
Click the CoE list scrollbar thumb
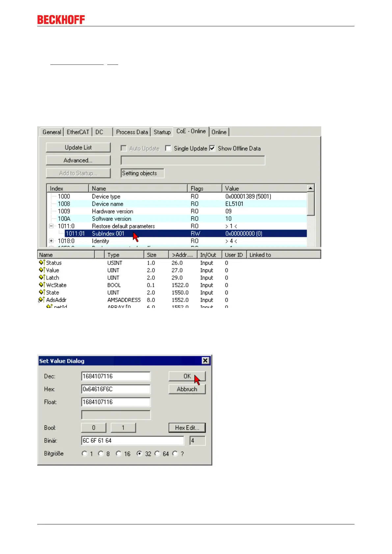[310, 204]
